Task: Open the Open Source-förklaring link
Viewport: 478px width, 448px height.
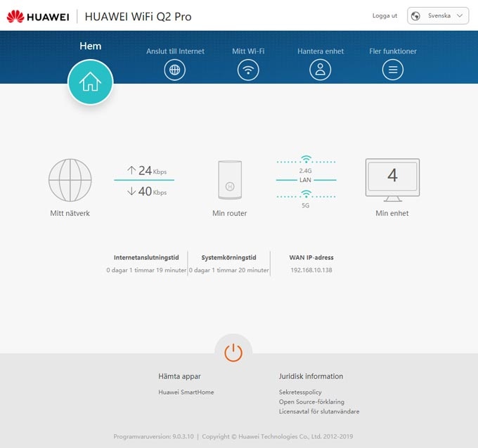Action: (x=311, y=402)
